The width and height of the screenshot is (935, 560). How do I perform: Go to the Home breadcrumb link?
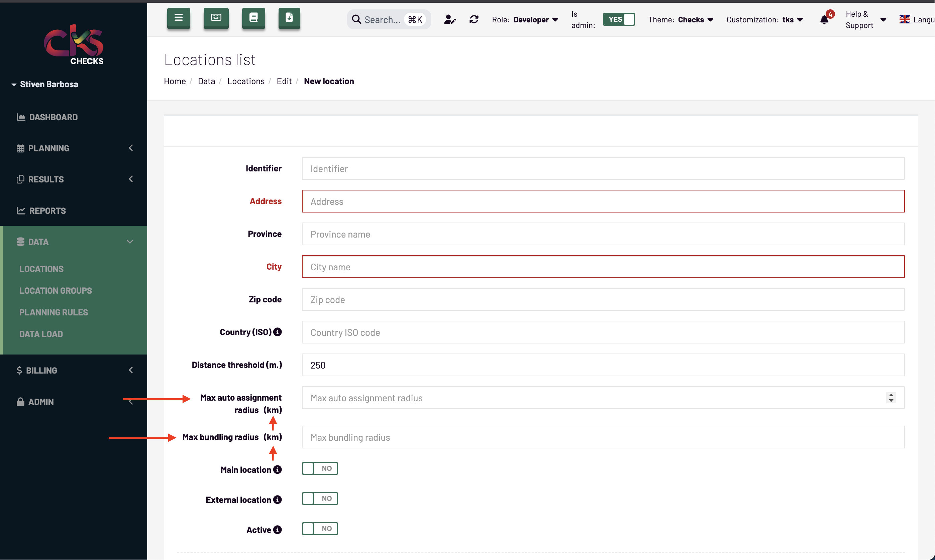pyautogui.click(x=175, y=81)
